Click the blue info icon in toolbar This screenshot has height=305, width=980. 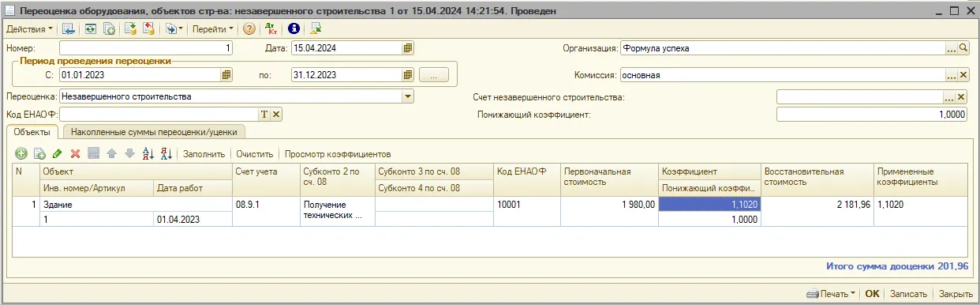click(294, 28)
